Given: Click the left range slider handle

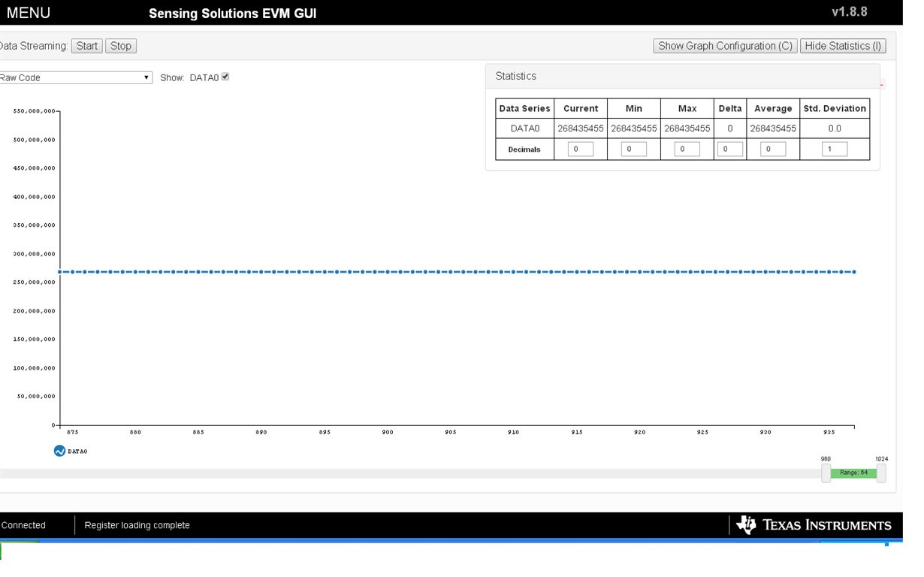Looking at the screenshot, I should 826,473.
